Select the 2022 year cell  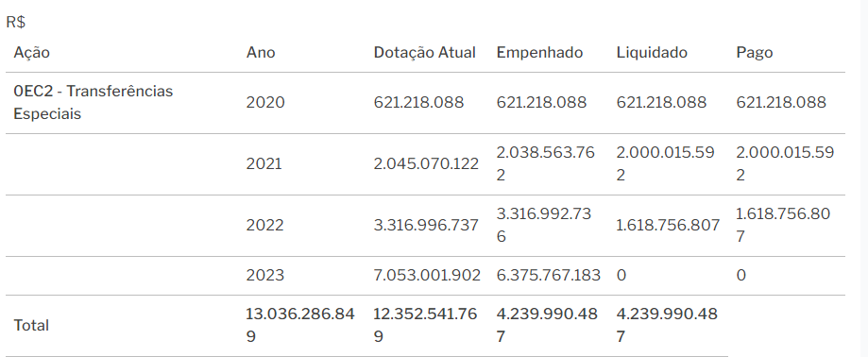[x=265, y=226]
